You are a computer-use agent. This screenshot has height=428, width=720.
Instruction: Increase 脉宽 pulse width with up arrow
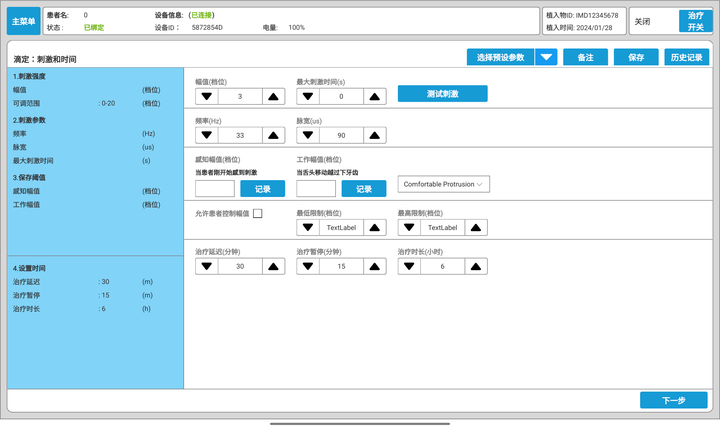[374, 135]
